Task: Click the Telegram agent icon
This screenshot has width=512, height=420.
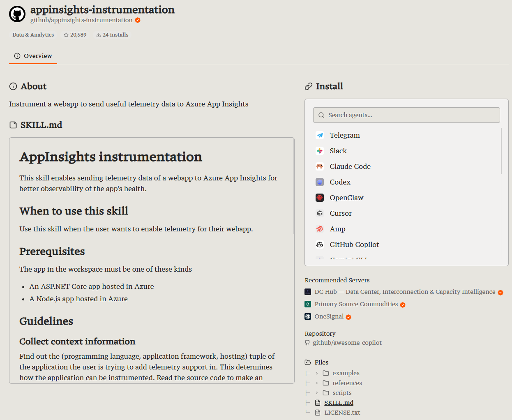Action: [x=320, y=135]
